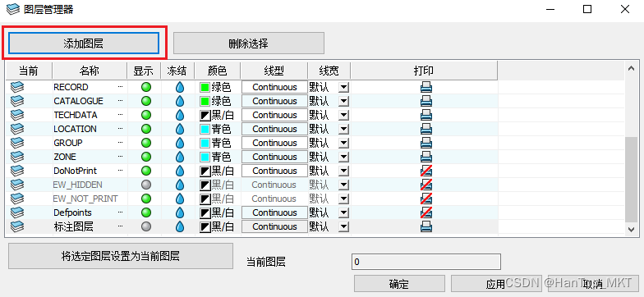The width and height of the screenshot is (644, 297).
Task: Click the 添加图层 button
Action: [x=84, y=43]
